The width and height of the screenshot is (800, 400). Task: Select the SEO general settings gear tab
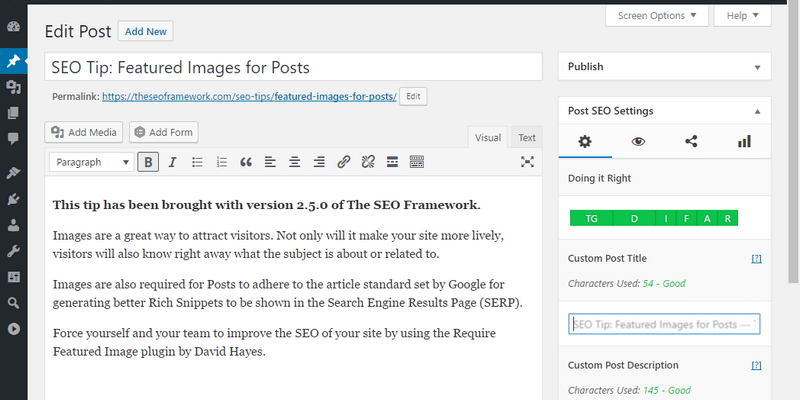[x=585, y=141]
